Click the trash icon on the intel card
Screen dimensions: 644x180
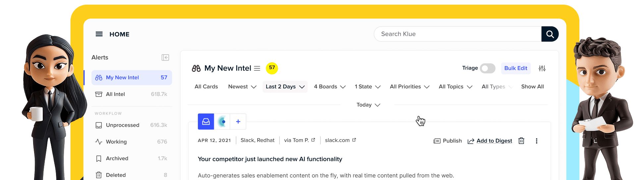(x=521, y=141)
